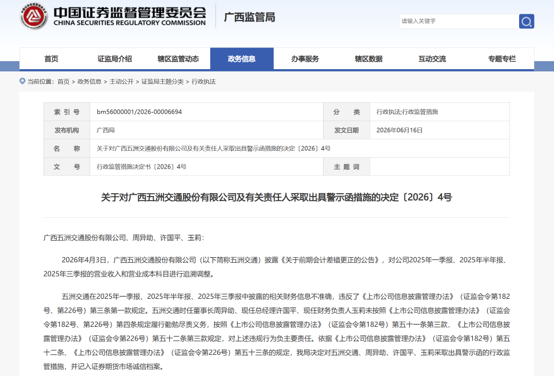Open the 专题专栏 navigation tab

coord(502,59)
